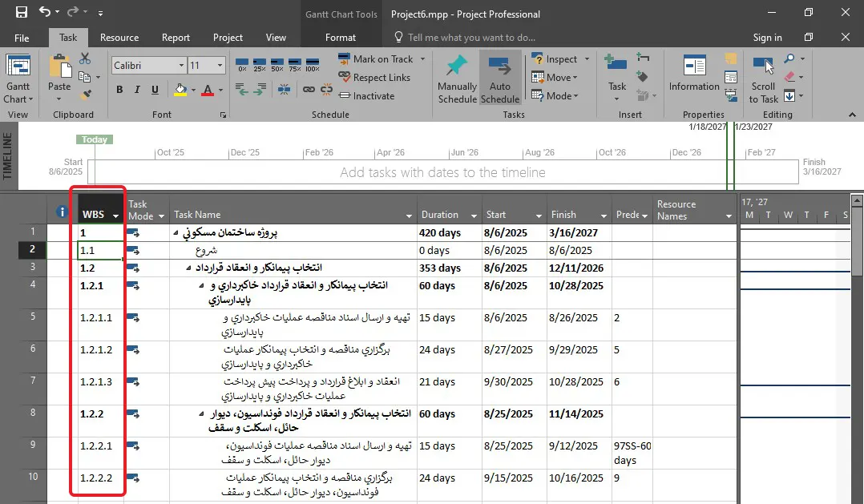Viewport: 864px width, 504px height.
Task: Open the font color dropdown arrow
Action: tap(221, 91)
